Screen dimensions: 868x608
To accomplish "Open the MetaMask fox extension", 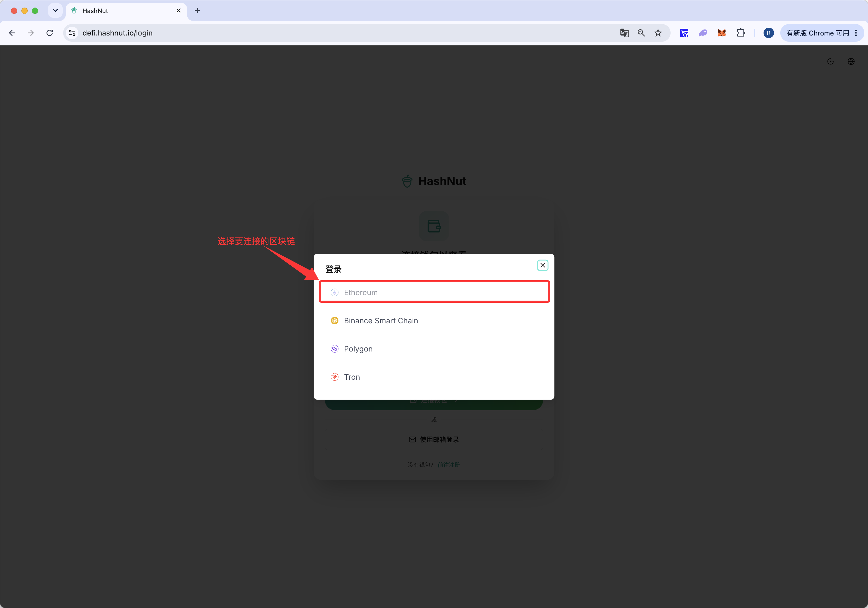I will point(722,33).
